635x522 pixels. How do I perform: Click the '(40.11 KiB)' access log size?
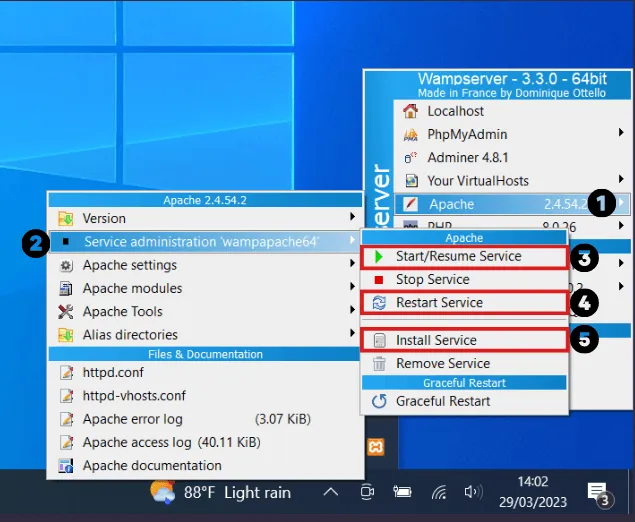pos(229,442)
